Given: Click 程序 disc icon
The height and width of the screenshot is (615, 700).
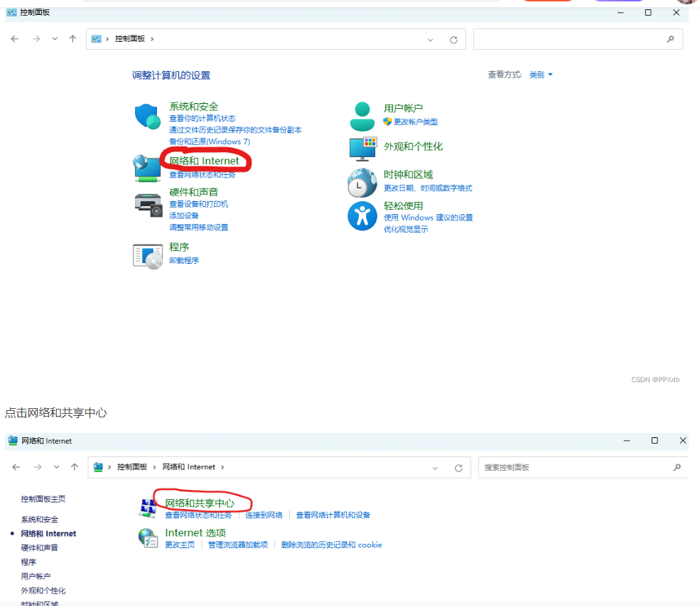Looking at the screenshot, I should pos(148,257).
